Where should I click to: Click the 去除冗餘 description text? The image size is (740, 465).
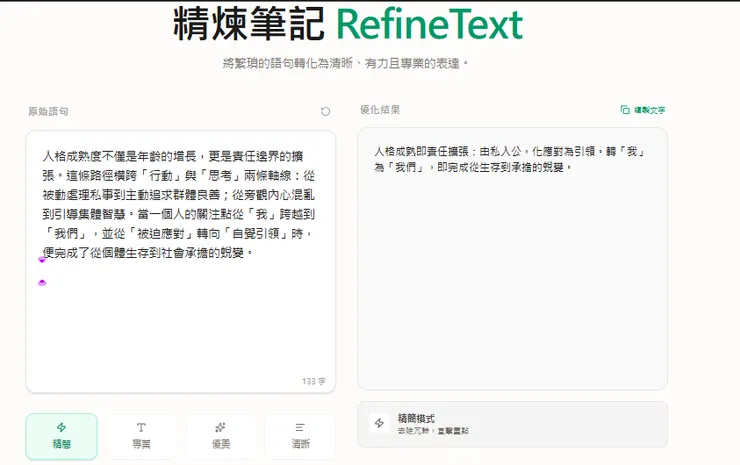(x=433, y=431)
